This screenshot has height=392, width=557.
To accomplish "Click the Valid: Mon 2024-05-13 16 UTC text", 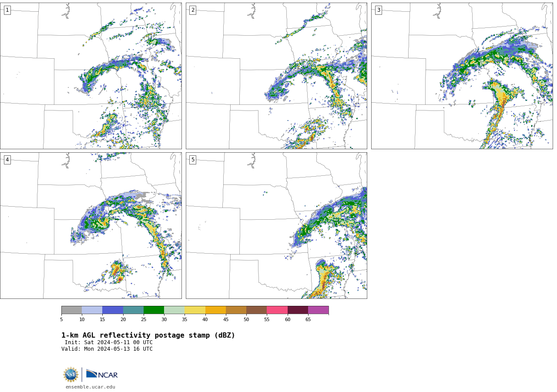I will tap(107, 349).
